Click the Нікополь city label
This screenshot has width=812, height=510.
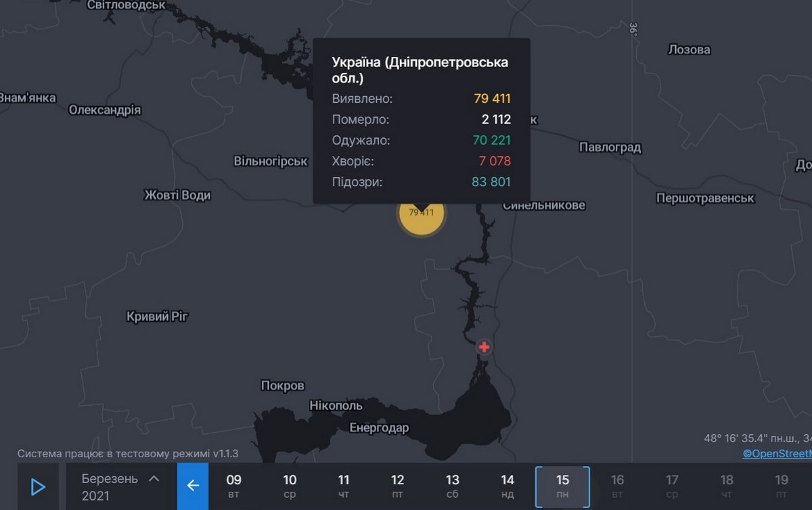[x=336, y=406]
